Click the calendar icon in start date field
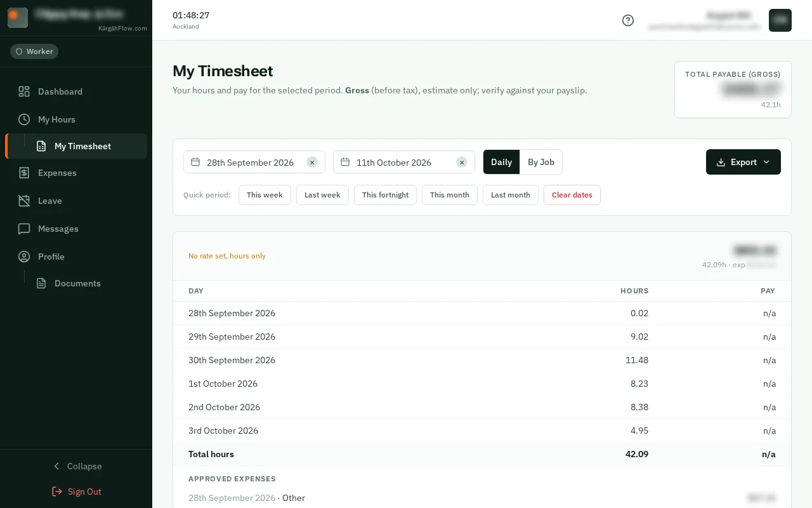Viewport: 812px width, 508px height. pyautogui.click(x=195, y=162)
